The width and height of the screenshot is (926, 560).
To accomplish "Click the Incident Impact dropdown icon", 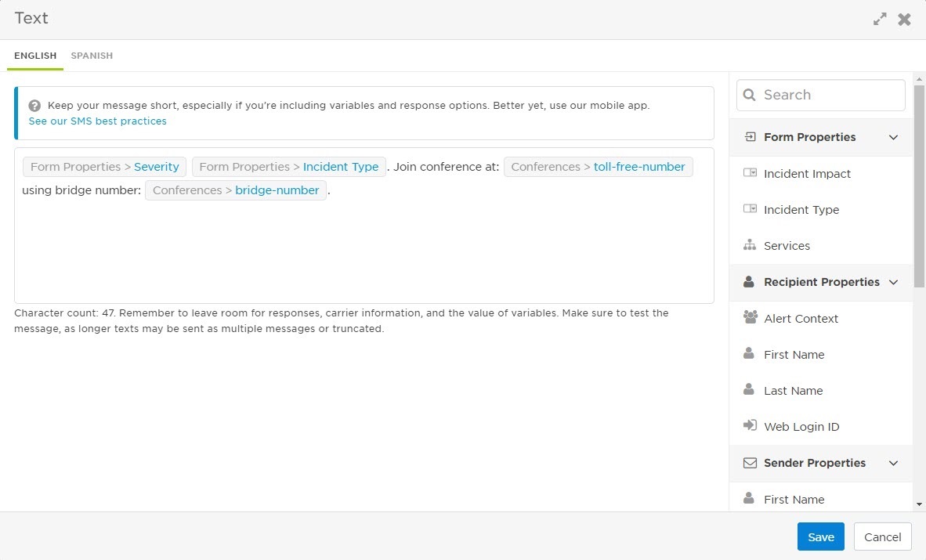I will coord(750,173).
